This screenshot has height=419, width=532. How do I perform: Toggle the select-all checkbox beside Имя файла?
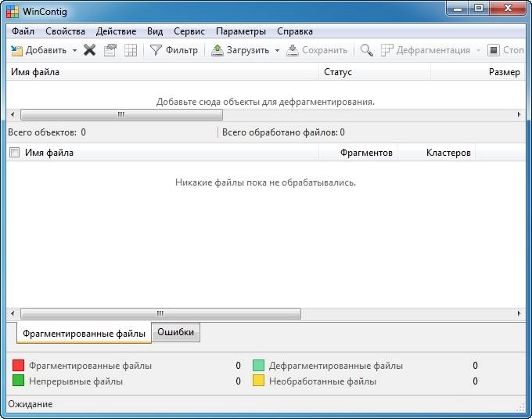[15, 153]
